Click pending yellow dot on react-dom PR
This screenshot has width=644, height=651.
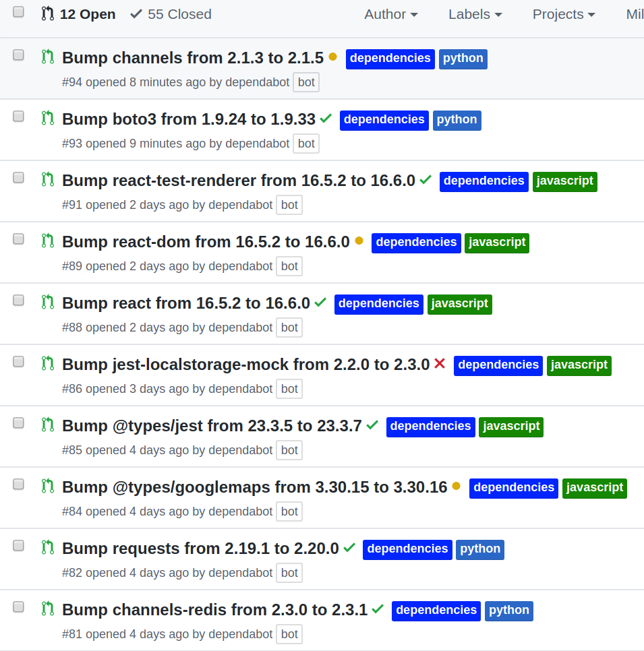[x=359, y=241]
